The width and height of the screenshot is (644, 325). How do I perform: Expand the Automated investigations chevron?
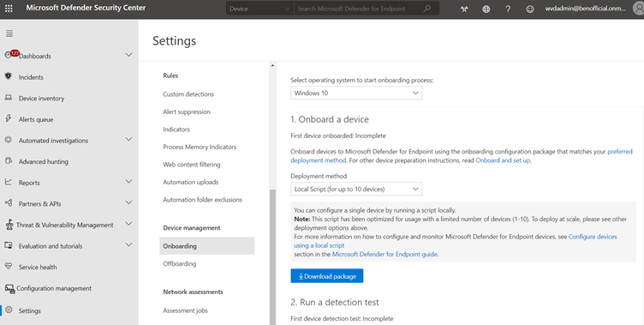tap(128, 140)
